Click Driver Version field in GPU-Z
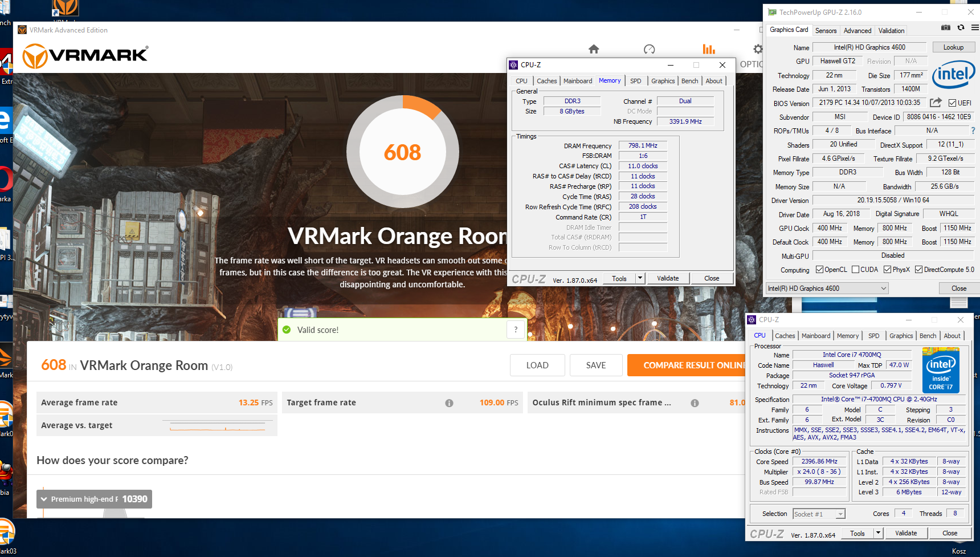 point(893,200)
